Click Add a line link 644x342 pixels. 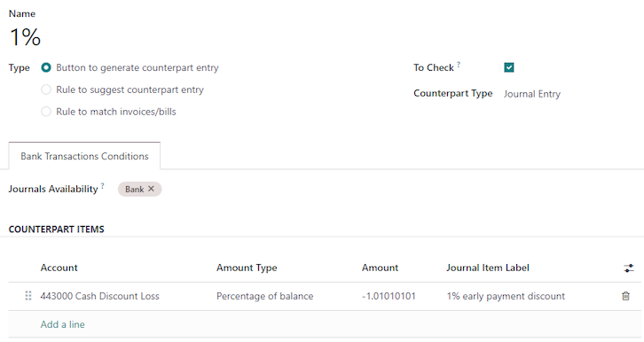tap(62, 324)
